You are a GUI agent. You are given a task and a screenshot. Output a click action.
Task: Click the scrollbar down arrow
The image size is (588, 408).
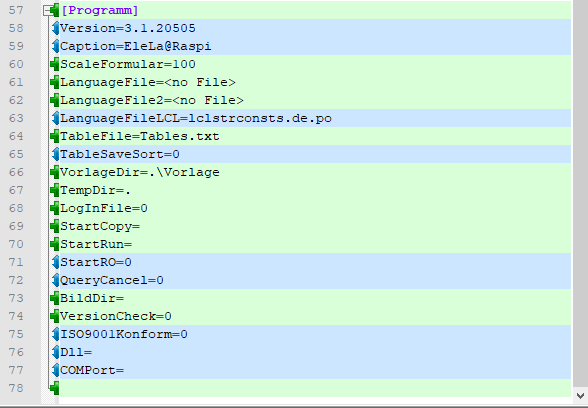pyautogui.click(x=580, y=395)
